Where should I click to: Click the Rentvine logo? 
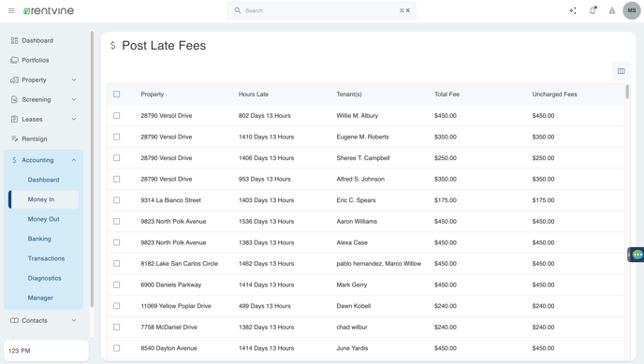[x=49, y=10]
